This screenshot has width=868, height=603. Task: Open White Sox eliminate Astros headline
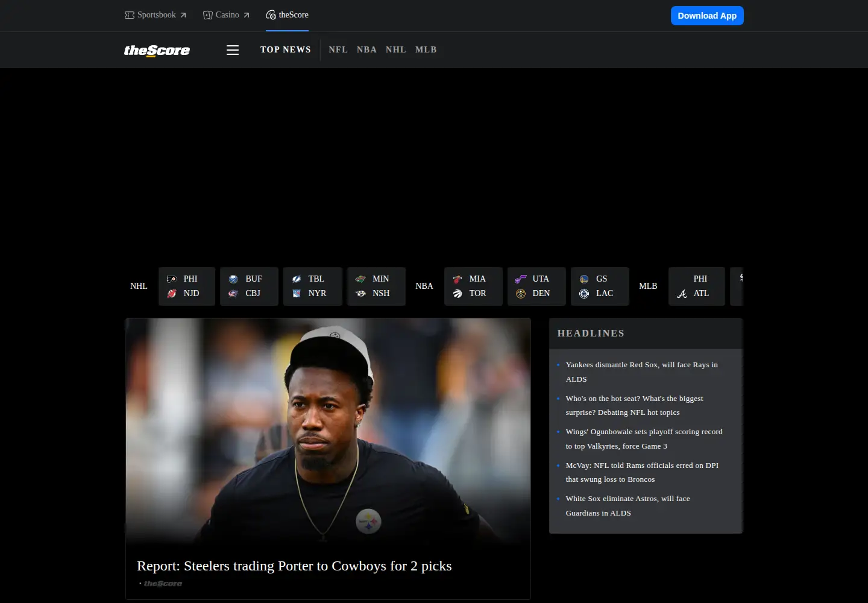tap(627, 506)
